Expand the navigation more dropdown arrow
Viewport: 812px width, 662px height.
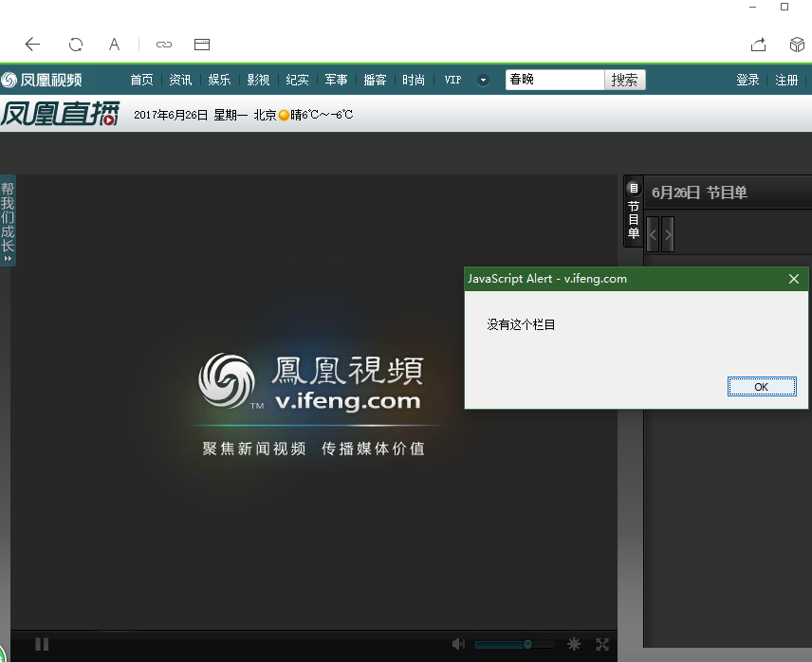point(483,81)
